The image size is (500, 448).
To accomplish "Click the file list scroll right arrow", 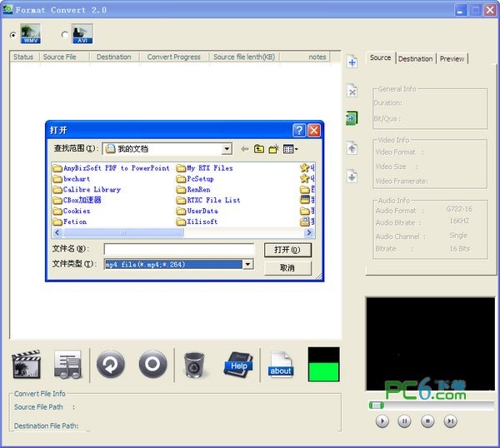I will [x=308, y=232].
